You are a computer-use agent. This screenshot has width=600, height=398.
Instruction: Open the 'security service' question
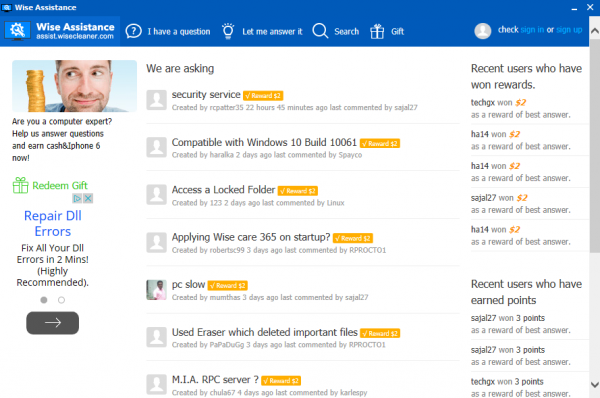coord(206,94)
